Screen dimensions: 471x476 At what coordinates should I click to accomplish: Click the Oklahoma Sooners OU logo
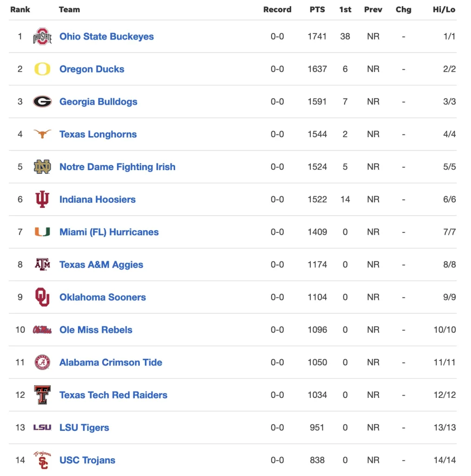point(42,297)
